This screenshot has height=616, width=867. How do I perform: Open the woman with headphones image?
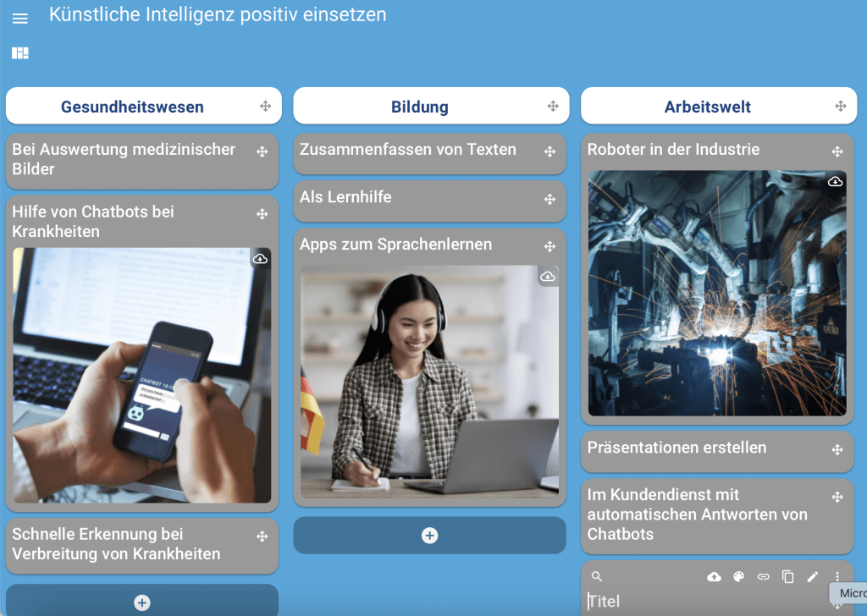[429, 382]
